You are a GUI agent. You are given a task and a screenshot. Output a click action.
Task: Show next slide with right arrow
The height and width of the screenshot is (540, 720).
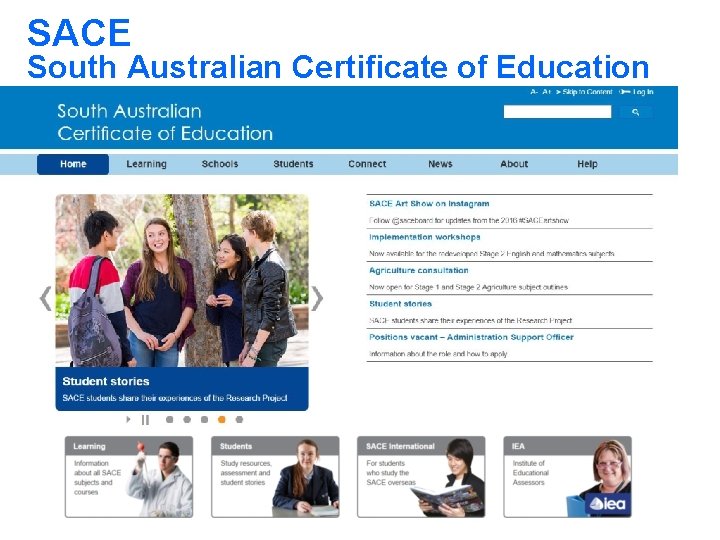[317, 298]
